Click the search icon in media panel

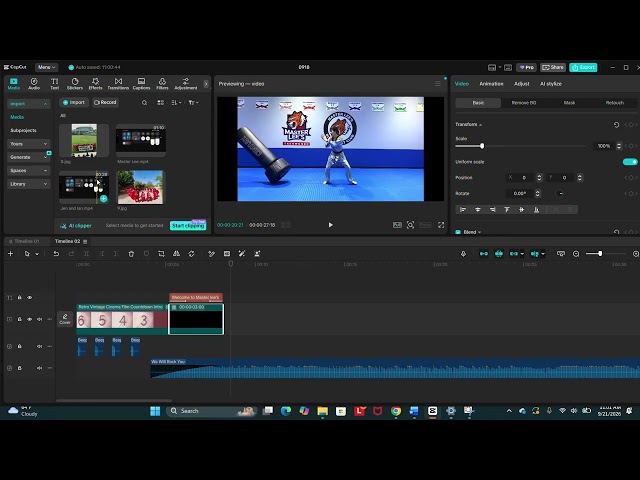click(x=144, y=103)
